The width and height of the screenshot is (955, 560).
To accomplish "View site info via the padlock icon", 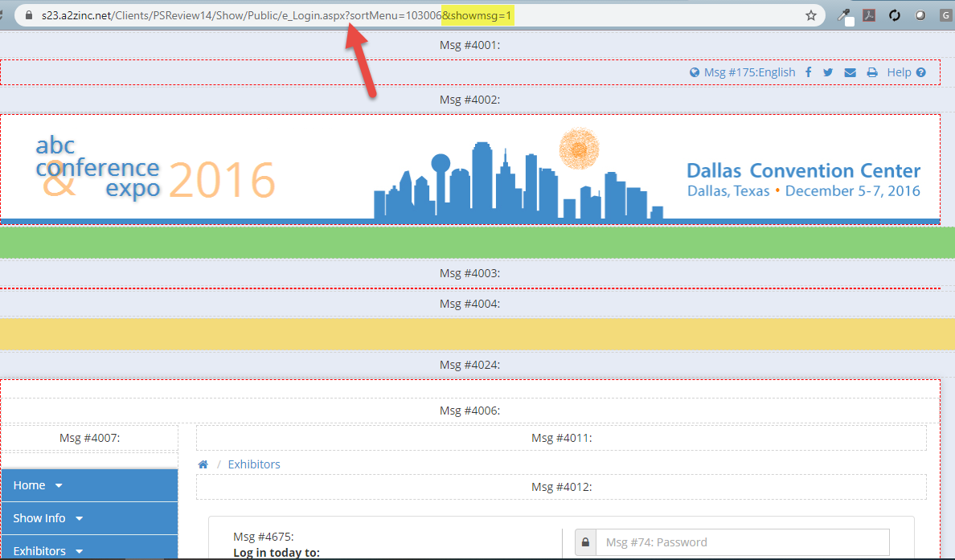I will [x=29, y=15].
